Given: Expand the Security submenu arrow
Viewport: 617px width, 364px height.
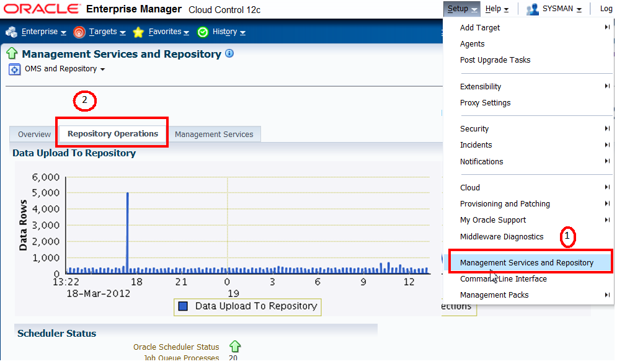Looking at the screenshot, I should pos(607,128).
